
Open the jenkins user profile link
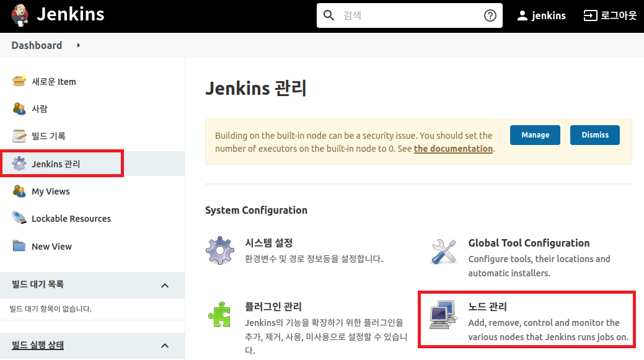tap(549, 15)
